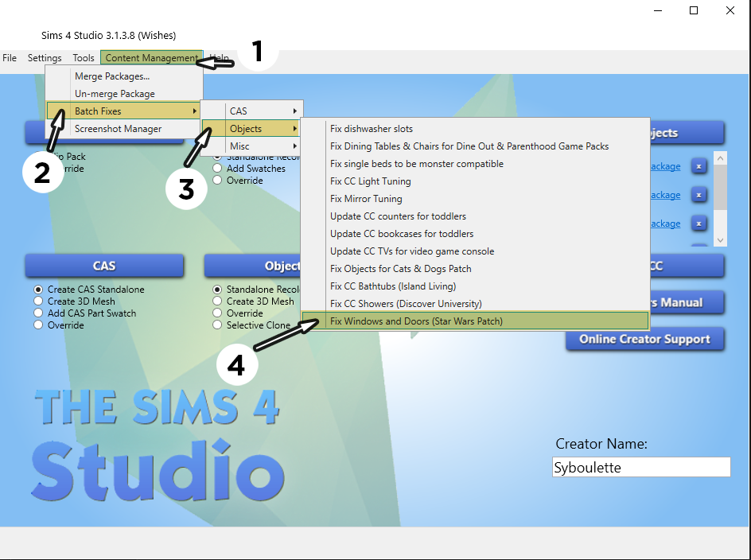Select Fix Windows and Doors (Star Wars Patch)
751x560 pixels.
point(475,321)
